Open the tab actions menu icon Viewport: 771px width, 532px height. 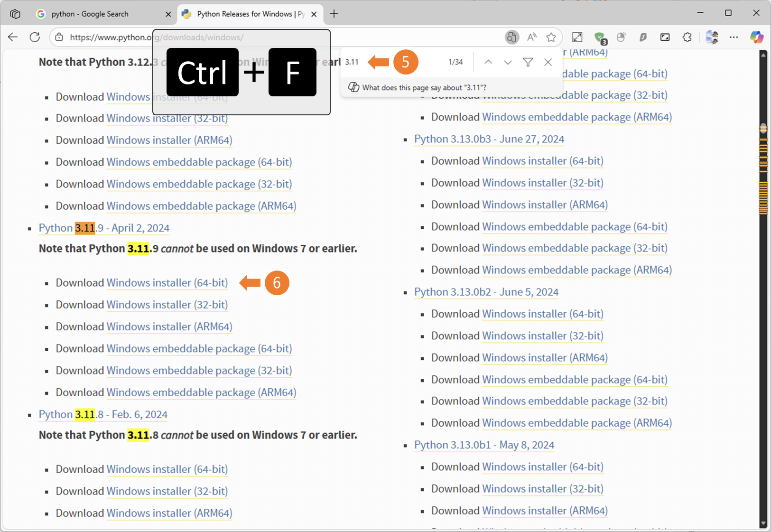click(x=15, y=14)
